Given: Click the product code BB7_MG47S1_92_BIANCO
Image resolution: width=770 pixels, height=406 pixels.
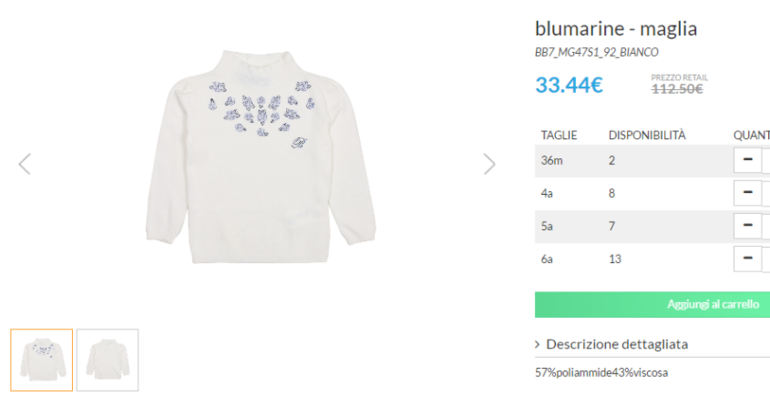Looking at the screenshot, I should (x=597, y=52).
